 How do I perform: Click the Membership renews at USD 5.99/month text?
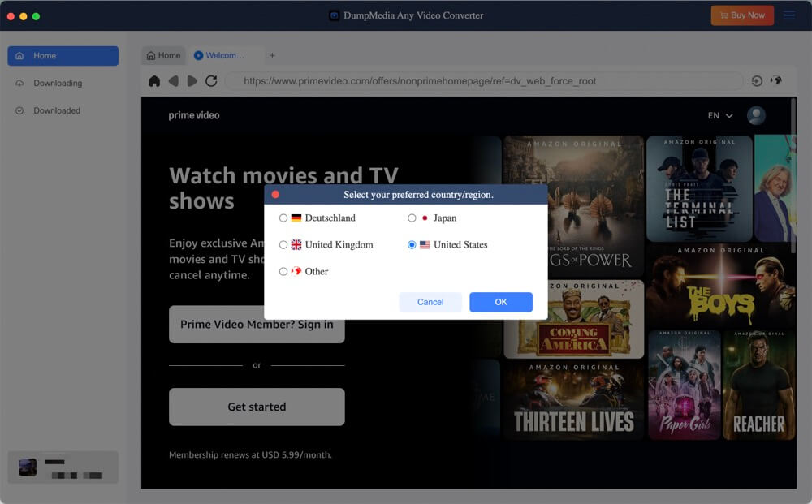250,454
